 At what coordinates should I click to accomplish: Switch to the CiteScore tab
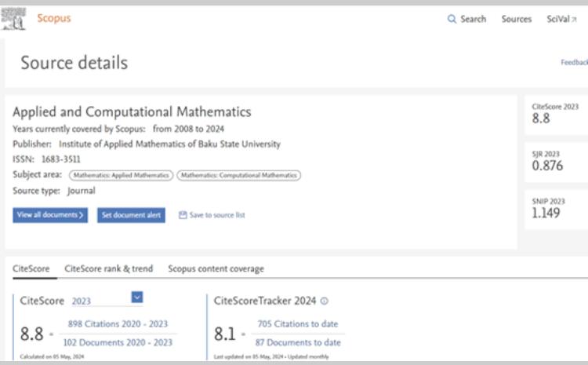point(31,269)
